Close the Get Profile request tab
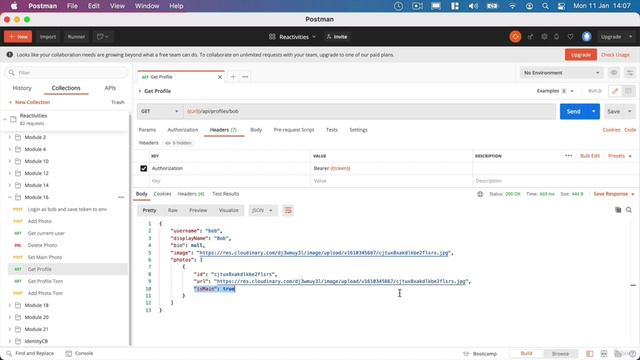 tap(220, 77)
